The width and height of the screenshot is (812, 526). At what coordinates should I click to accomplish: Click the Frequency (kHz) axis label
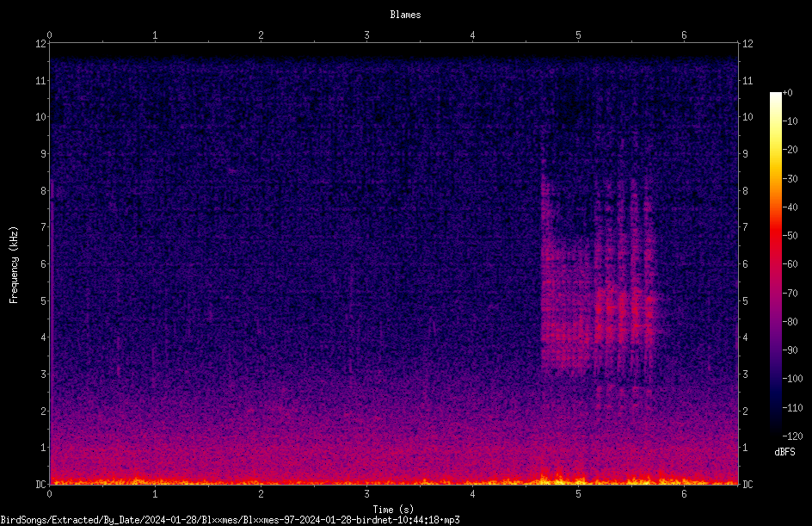(14, 265)
